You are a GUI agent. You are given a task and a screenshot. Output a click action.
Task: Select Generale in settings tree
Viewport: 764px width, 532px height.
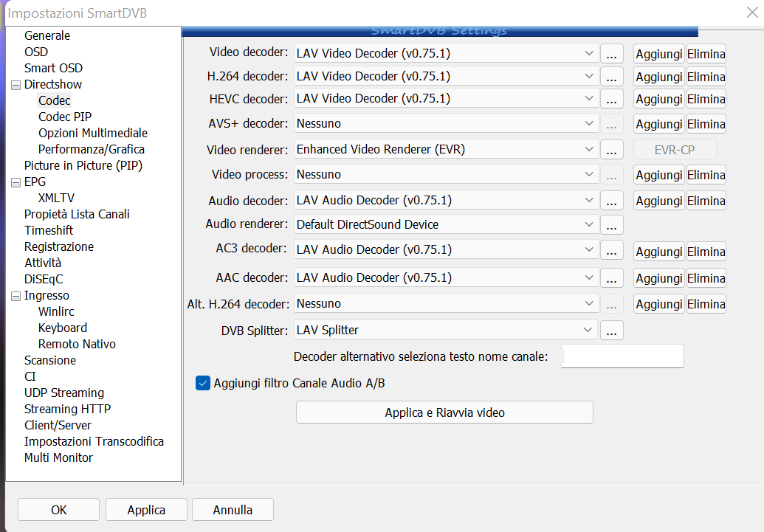47,35
